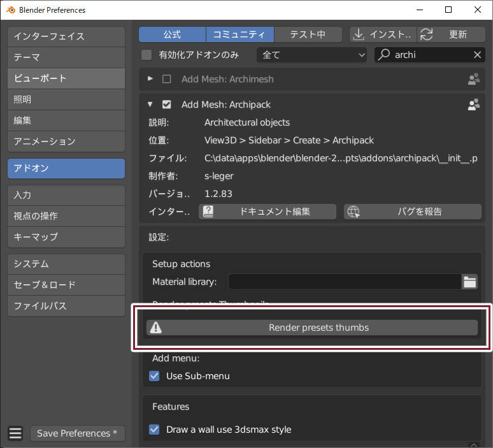This screenshot has width=493, height=448.
Task: Open 視点の操作 preferences section
Action: coord(66,216)
